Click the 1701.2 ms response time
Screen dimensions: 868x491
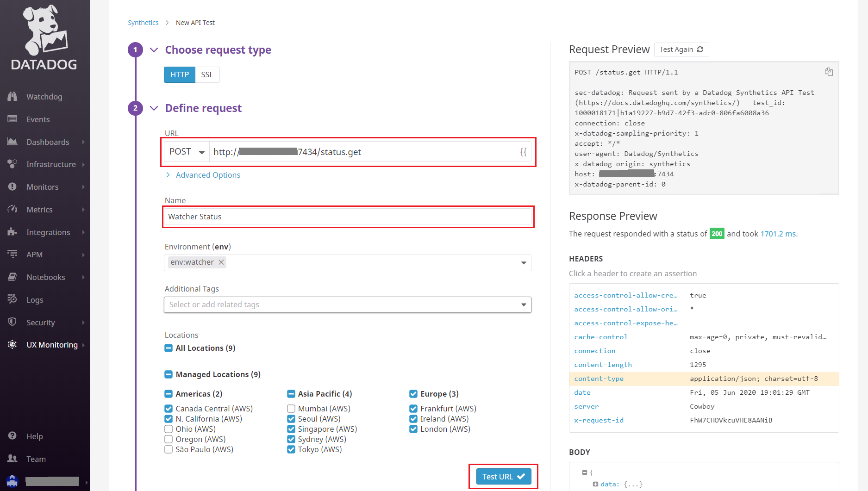point(778,234)
